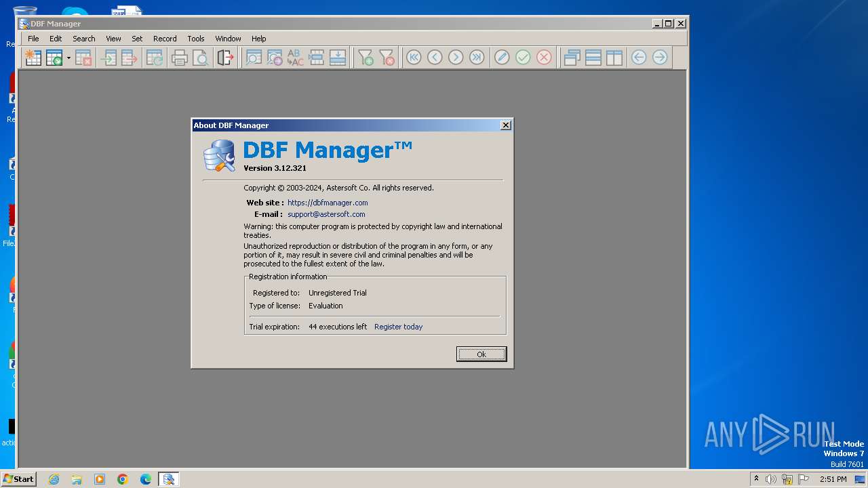Open Microsoft Edge from taskbar
This screenshot has height=488, width=868.
point(145,479)
